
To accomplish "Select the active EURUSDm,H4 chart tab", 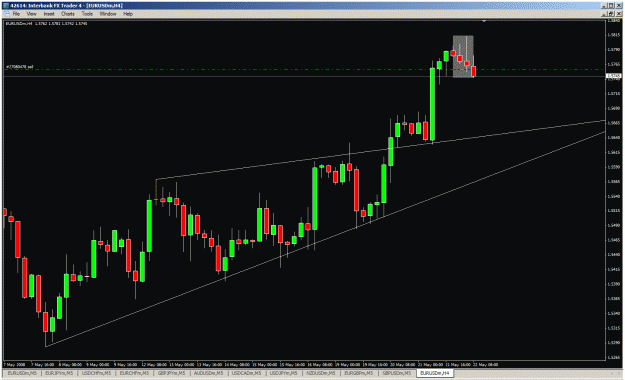I will coord(434,373).
